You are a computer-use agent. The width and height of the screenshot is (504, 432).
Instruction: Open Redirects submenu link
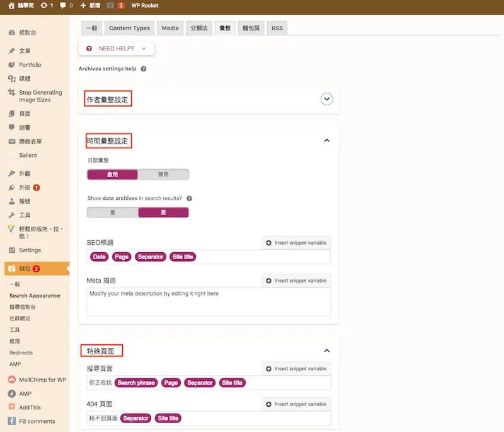21,353
